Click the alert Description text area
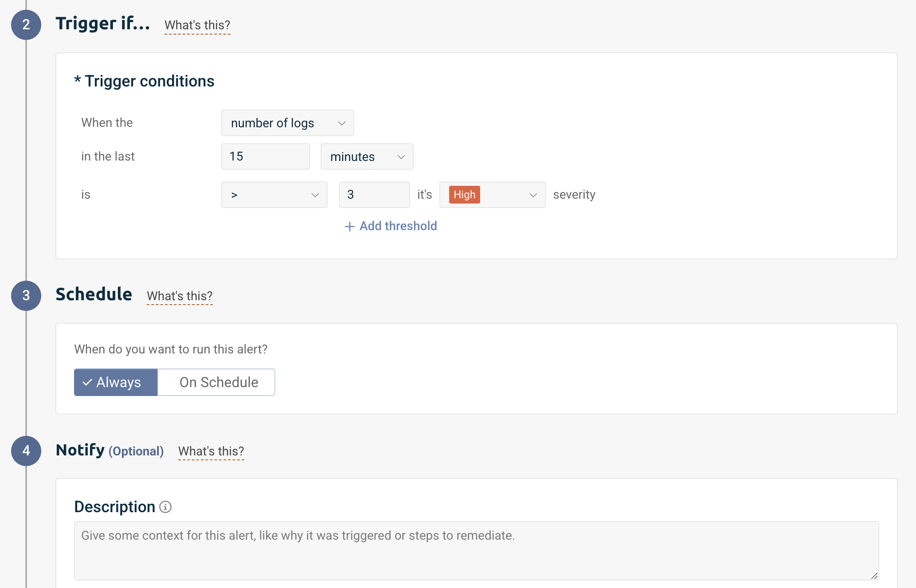The width and height of the screenshot is (916, 588). 476,550
